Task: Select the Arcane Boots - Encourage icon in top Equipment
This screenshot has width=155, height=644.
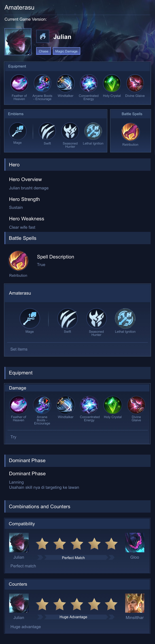Action: (x=42, y=83)
